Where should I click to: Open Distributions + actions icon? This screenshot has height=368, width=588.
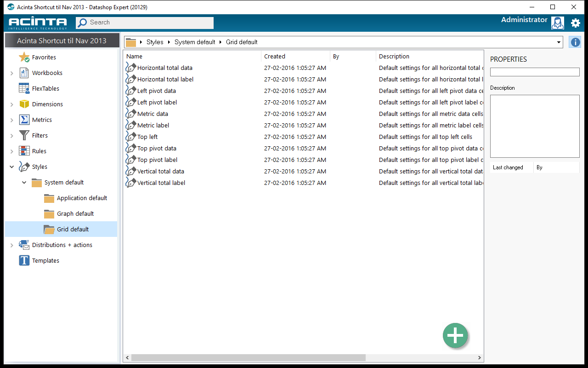(x=24, y=245)
